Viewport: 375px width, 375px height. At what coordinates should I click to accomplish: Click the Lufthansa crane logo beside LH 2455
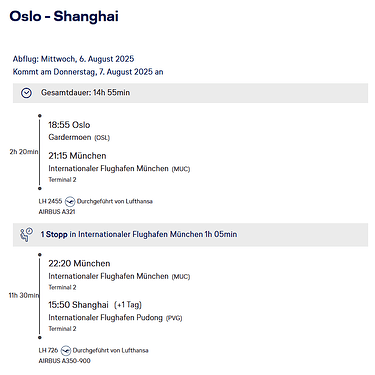(70, 201)
